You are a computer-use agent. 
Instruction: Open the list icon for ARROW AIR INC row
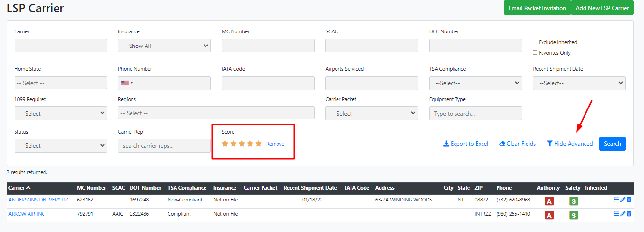coord(616,214)
